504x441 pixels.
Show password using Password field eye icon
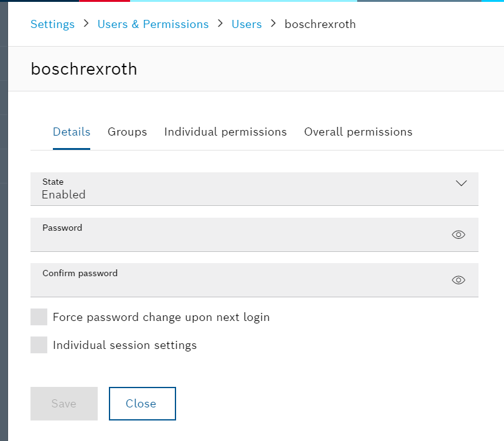coord(459,234)
